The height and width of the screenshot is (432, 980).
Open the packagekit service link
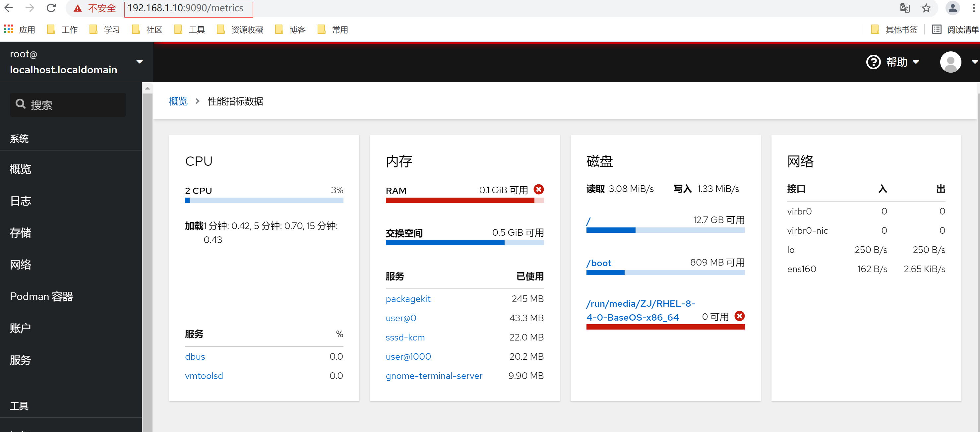click(x=408, y=299)
